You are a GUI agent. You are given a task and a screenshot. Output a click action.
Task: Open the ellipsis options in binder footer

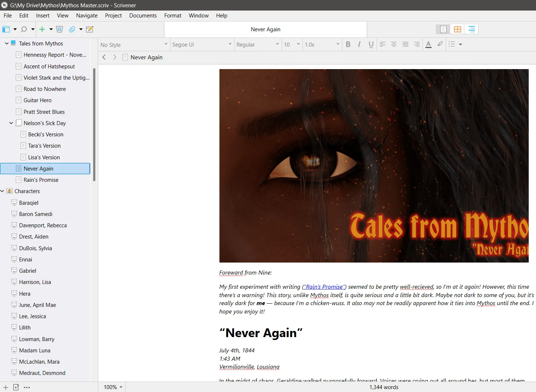pyautogui.click(x=27, y=387)
